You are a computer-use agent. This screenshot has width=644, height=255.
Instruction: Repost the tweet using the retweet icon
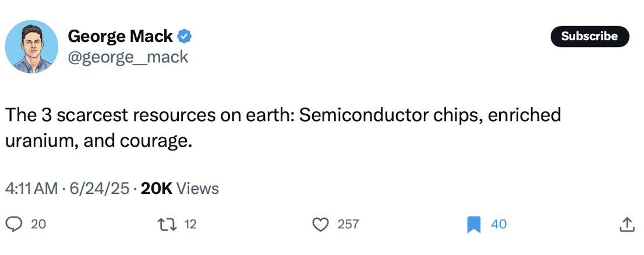168,224
